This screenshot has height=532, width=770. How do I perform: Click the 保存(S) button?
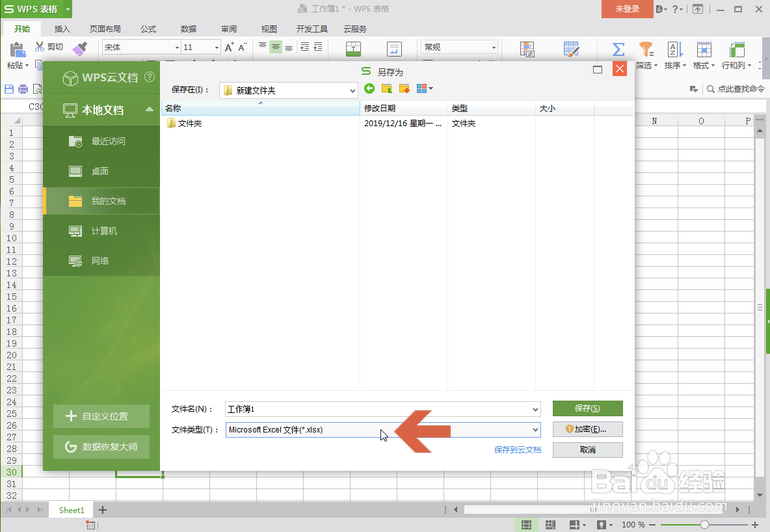tap(588, 408)
